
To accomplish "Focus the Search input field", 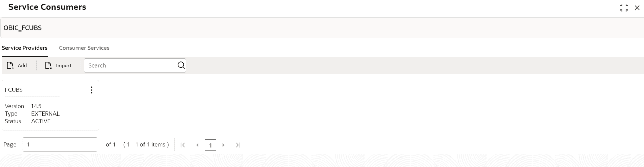I will pos(131,65).
